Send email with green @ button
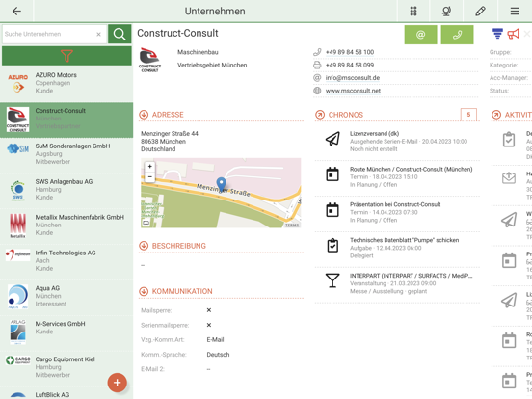The height and width of the screenshot is (399, 532). 421,35
